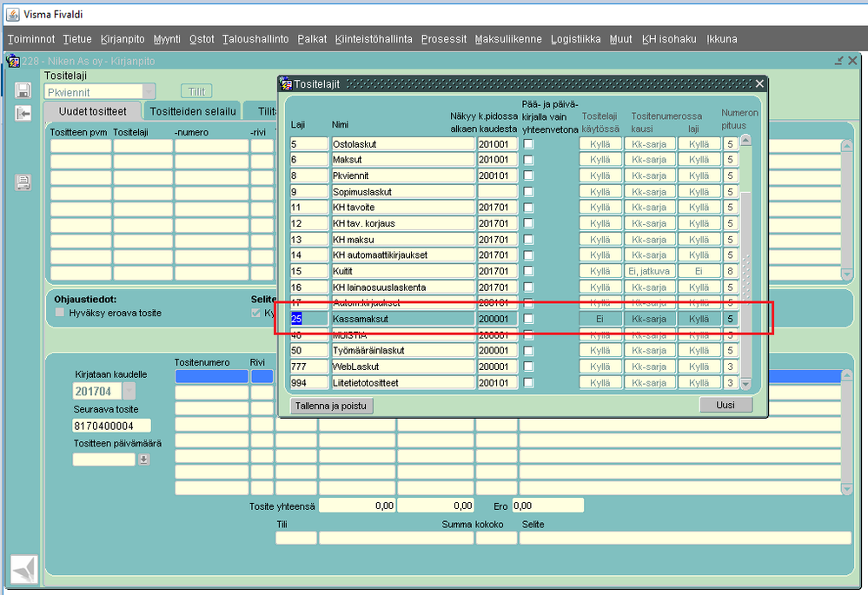Click the Tositelajit dialog title icon
The width and height of the screenshot is (868, 595).
[x=286, y=83]
